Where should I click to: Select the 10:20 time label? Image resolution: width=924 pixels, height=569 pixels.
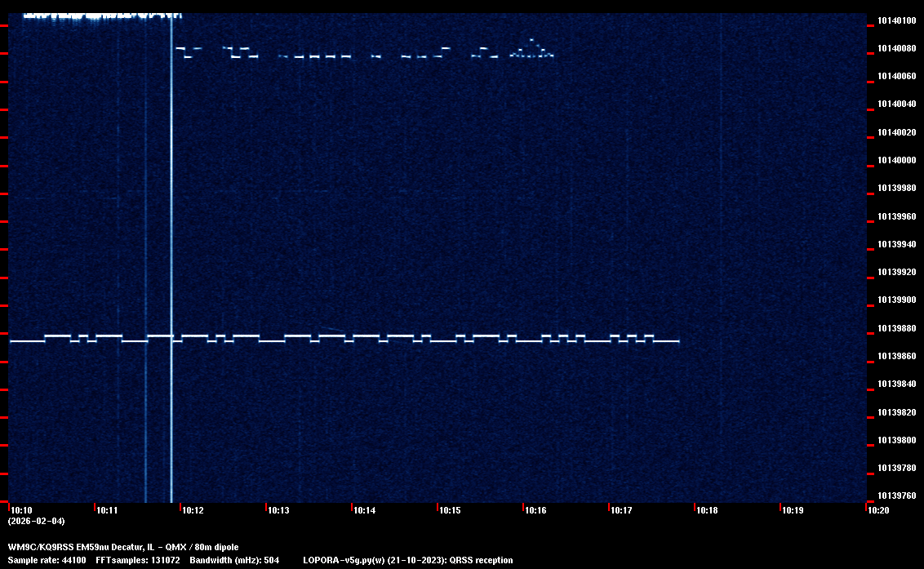(878, 511)
